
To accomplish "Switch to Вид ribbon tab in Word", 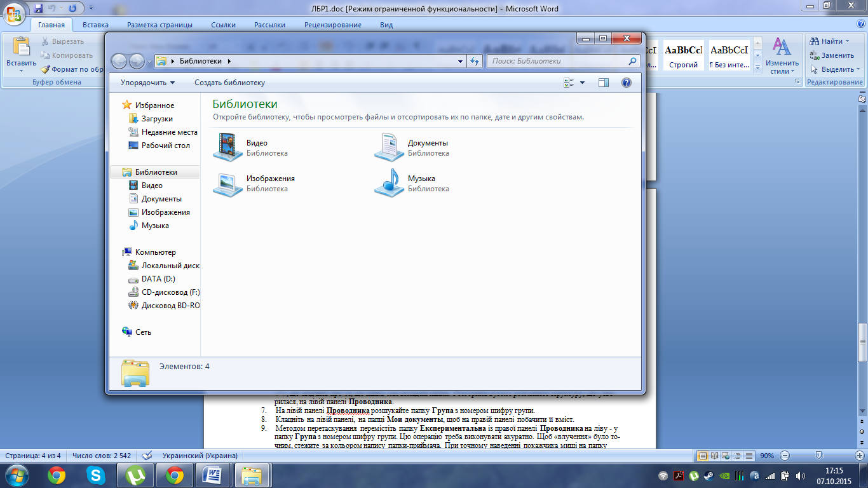I will pyautogui.click(x=386, y=25).
